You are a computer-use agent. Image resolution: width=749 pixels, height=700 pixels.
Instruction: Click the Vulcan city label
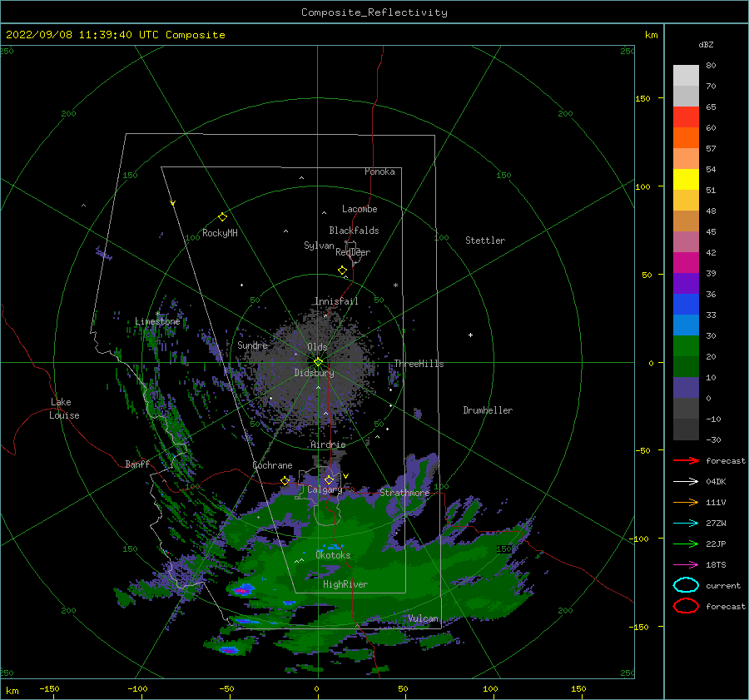(x=423, y=618)
